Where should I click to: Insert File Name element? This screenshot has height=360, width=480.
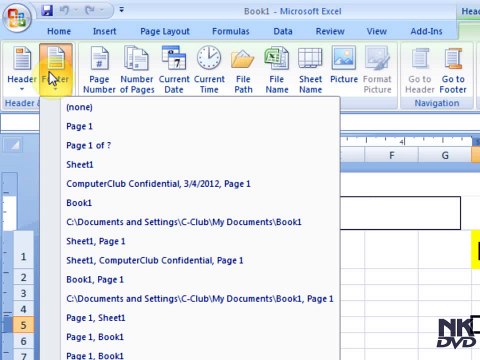point(277,70)
